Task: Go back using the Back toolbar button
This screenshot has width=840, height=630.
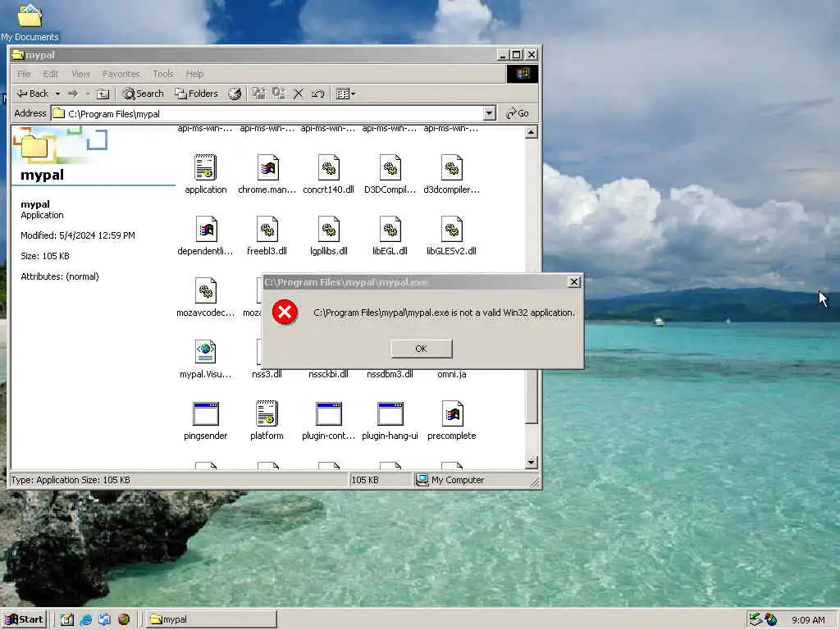Action: click(32, 94)
